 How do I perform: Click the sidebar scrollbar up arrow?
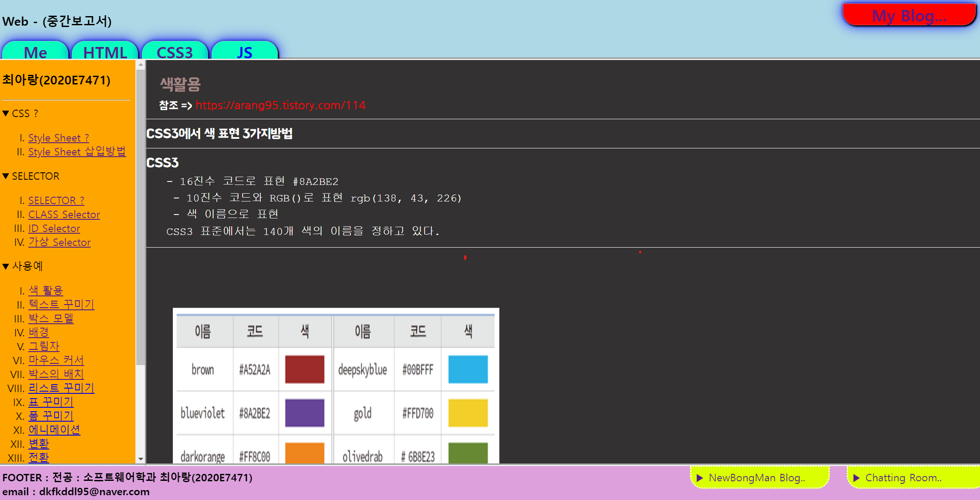140,65
